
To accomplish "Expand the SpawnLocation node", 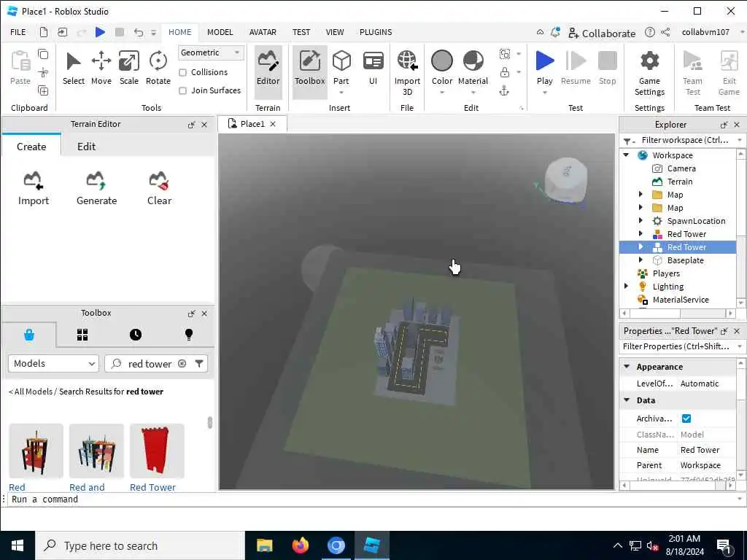I will pos(640,220).
